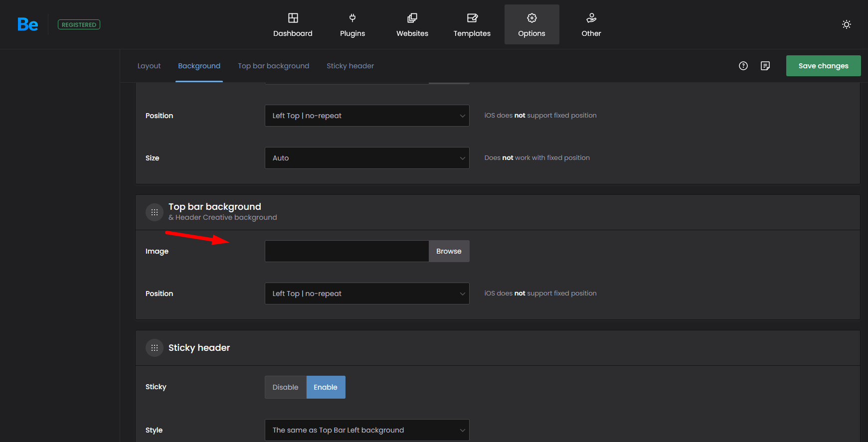Viewport: 868px width, 442px height.
Task: Switch to the Layout tab
Action: (x=149, y=66)
